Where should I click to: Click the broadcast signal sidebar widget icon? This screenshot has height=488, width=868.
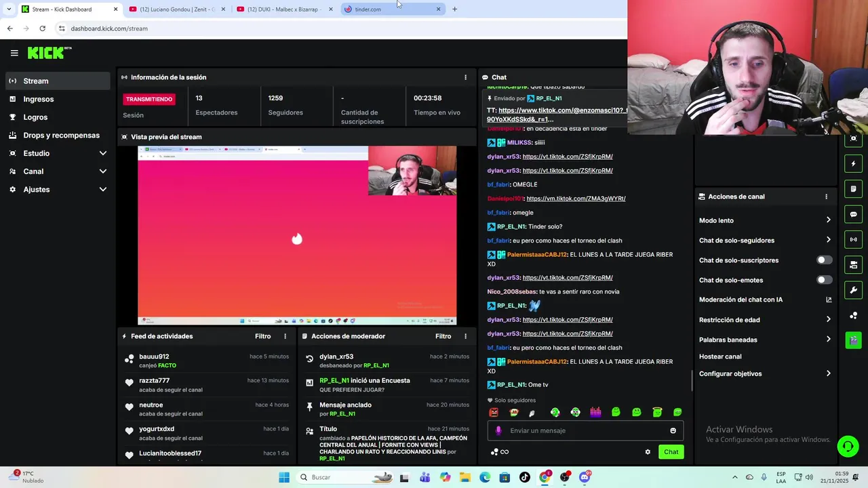pyautogui.click(x=853, y=239)
